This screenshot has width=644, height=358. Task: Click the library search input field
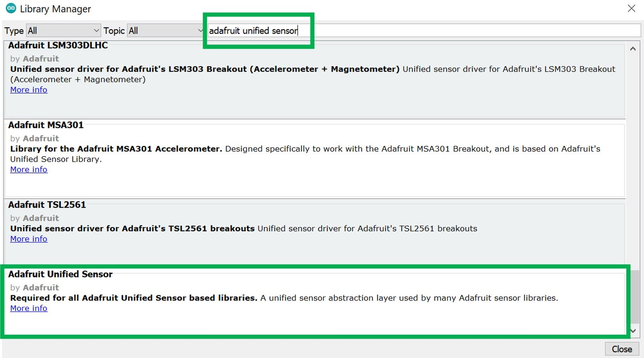(424, 31)
